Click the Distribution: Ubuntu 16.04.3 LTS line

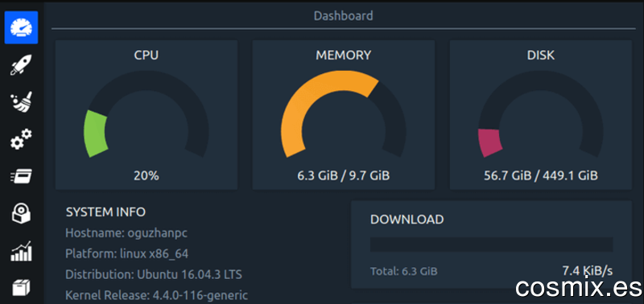coord(154,274)
